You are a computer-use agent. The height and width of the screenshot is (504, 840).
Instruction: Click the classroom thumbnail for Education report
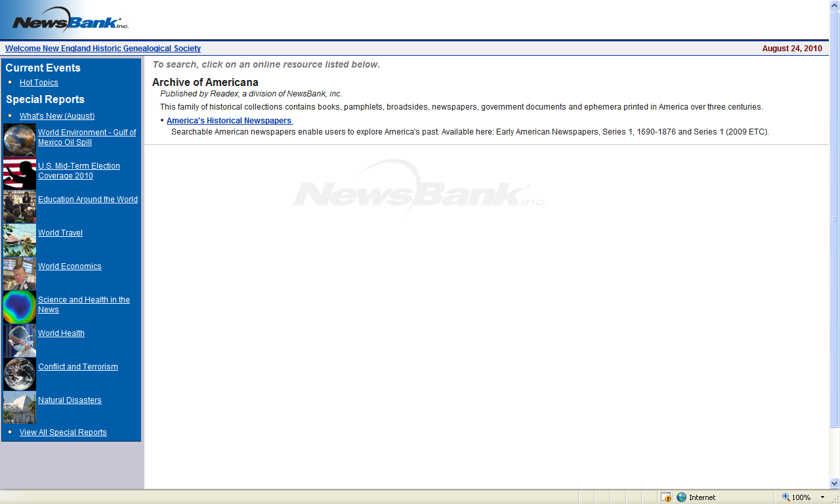point(20,207)
